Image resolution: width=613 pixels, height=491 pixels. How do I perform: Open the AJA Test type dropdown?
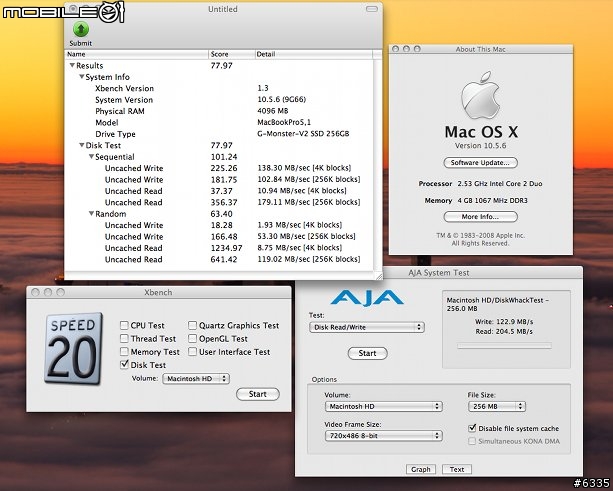pos(367,327)
